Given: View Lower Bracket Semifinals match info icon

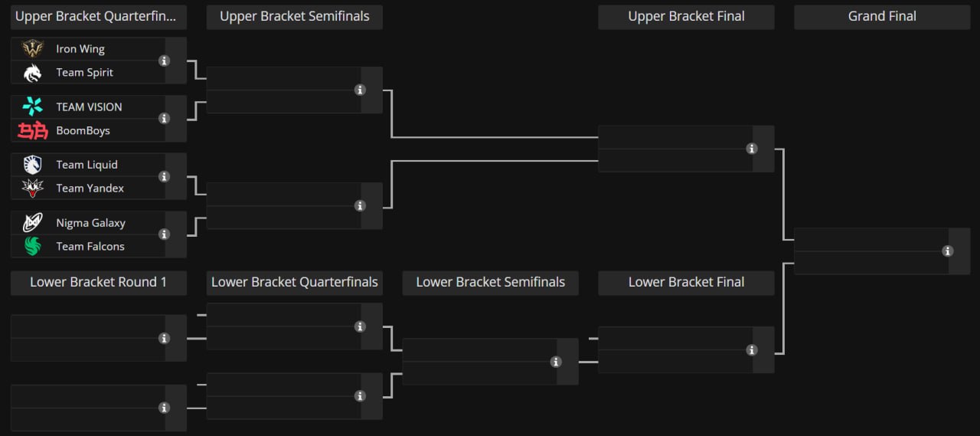Looking at the screenshot, I should click(x=556, y=362).
